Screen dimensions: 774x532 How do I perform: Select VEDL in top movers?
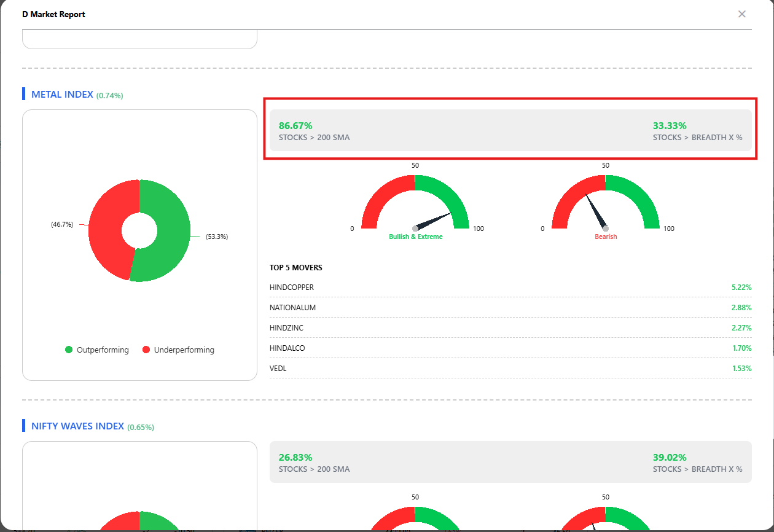click(278, 369)
